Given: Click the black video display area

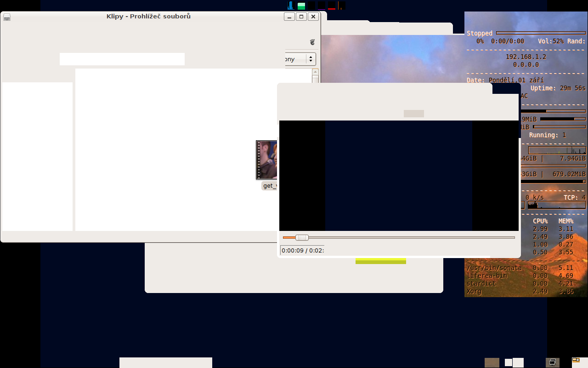Looking at the screenshot, I should [399, 176].
